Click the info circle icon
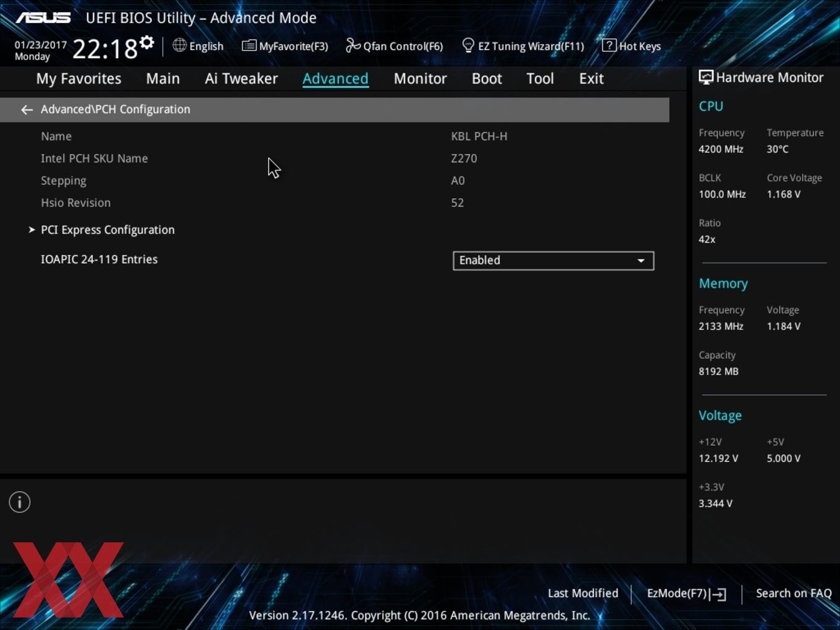Image resolution: width=840 pixels, height=630 pixels. pos(20,502)
